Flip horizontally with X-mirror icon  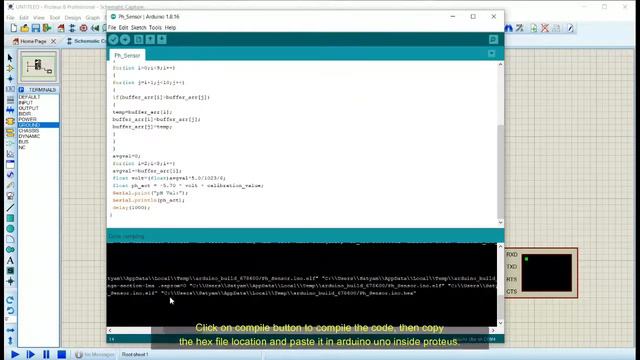click(x=10, y=330)
